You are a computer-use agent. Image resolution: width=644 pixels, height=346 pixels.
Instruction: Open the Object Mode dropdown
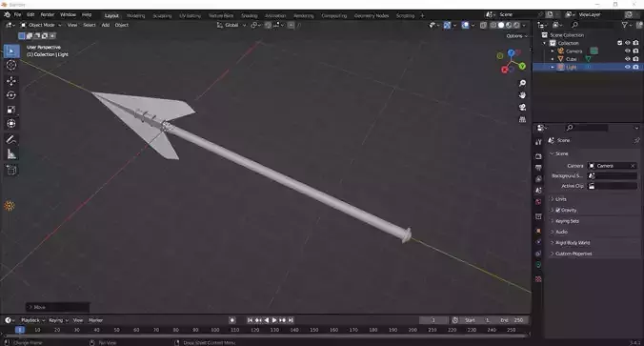tap(41, 25)
